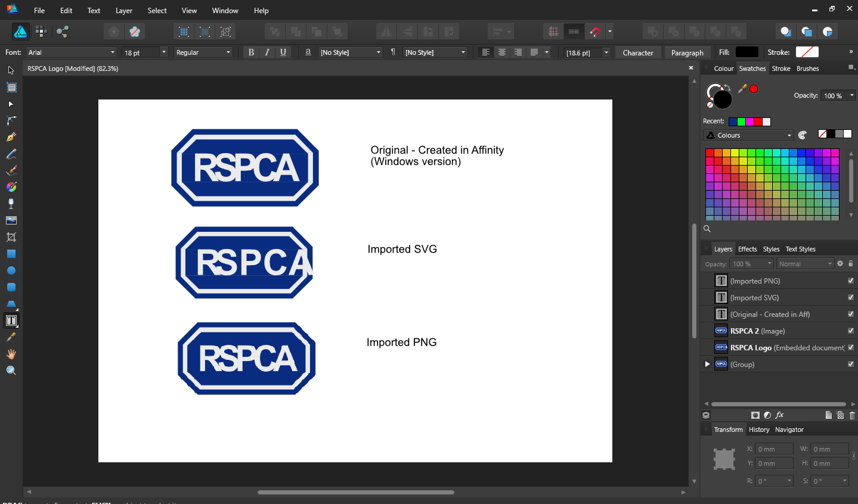Switch to Pixel persona
This screenshot has height=504, width=858.
click(x=41, y=32)
